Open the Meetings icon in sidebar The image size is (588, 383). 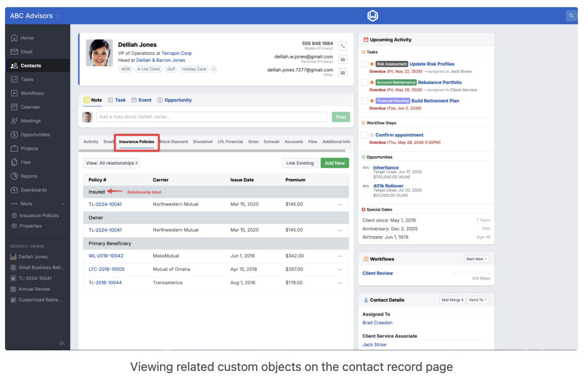(x=14, y=121)
